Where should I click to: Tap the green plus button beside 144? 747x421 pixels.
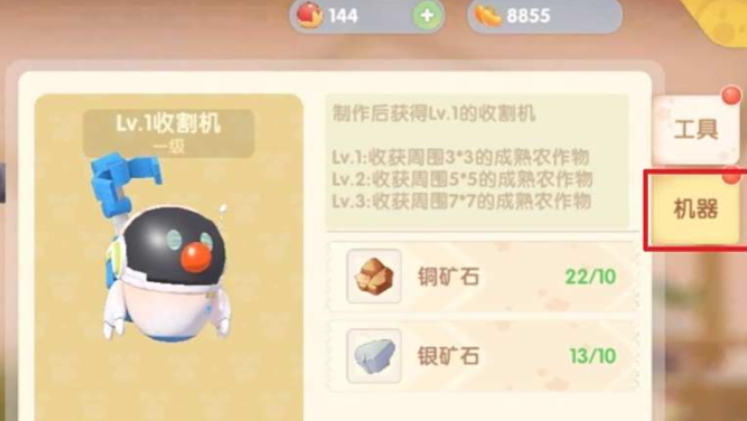click(x=427, y=15)
